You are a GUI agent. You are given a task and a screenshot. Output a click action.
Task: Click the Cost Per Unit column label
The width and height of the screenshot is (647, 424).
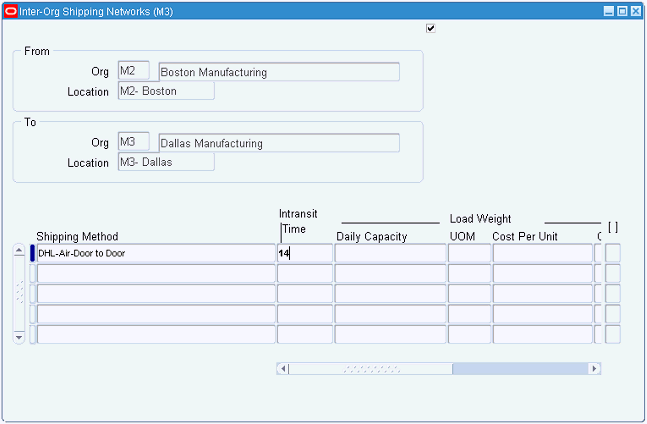[x=524, y=236]
